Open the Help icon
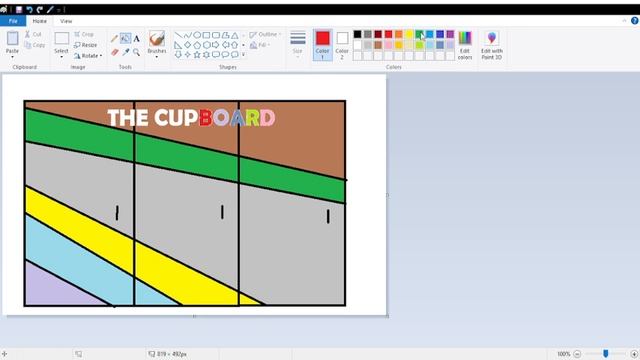This screenshot has height=360, width=640. pos(635,21)
